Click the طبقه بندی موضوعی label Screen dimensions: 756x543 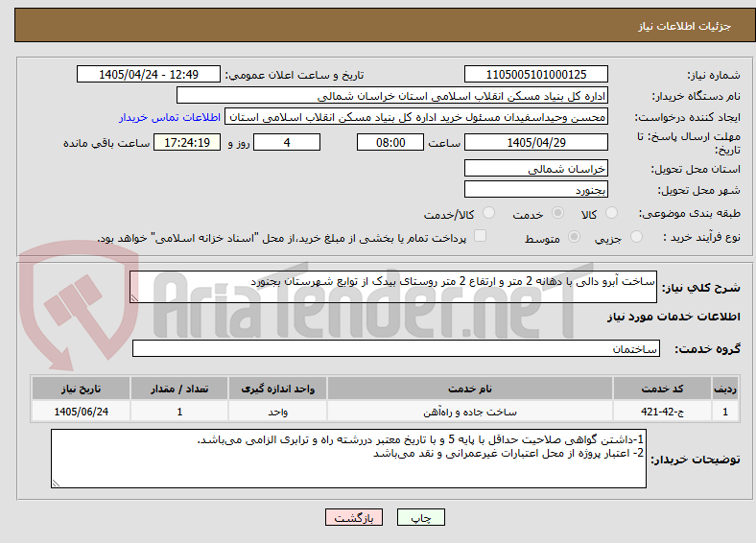coord(690,213)
